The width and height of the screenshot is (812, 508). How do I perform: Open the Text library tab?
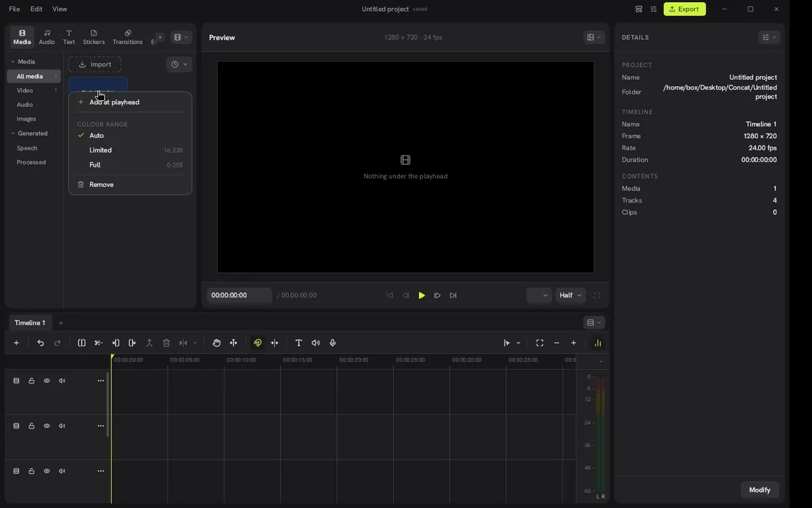(x=69, y=37)
